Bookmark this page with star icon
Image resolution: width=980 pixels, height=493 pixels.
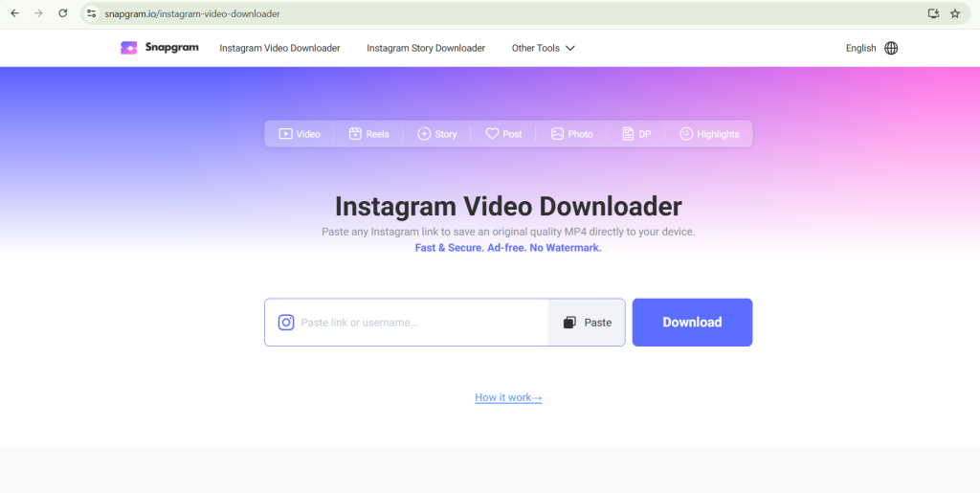955,13
